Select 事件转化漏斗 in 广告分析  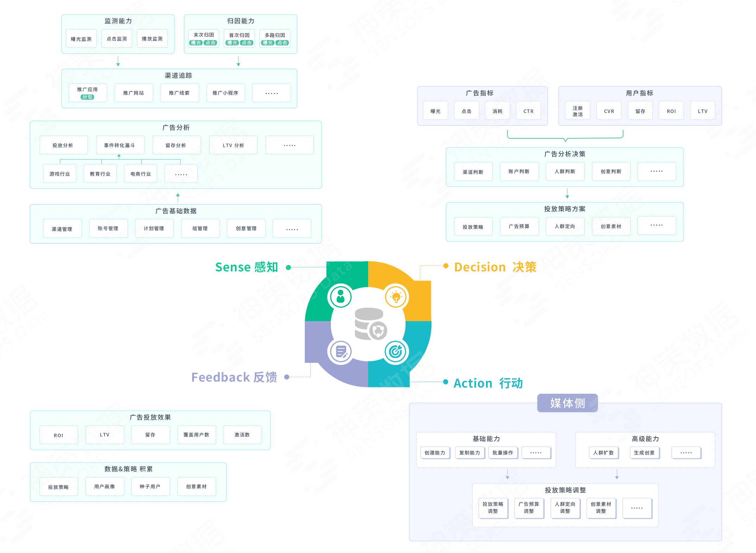coord(120,145)
